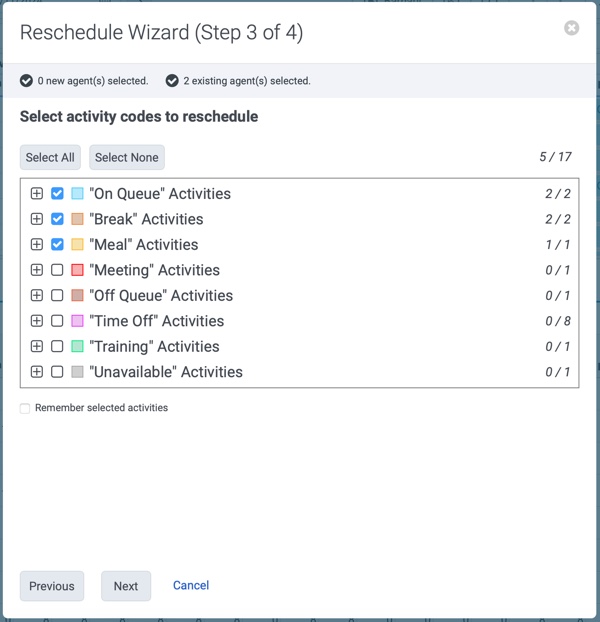600x622 pixels.
Task: Uncheck the "Break" Activities checkbox
Action: pyautogui.click(x=57, y=219)
